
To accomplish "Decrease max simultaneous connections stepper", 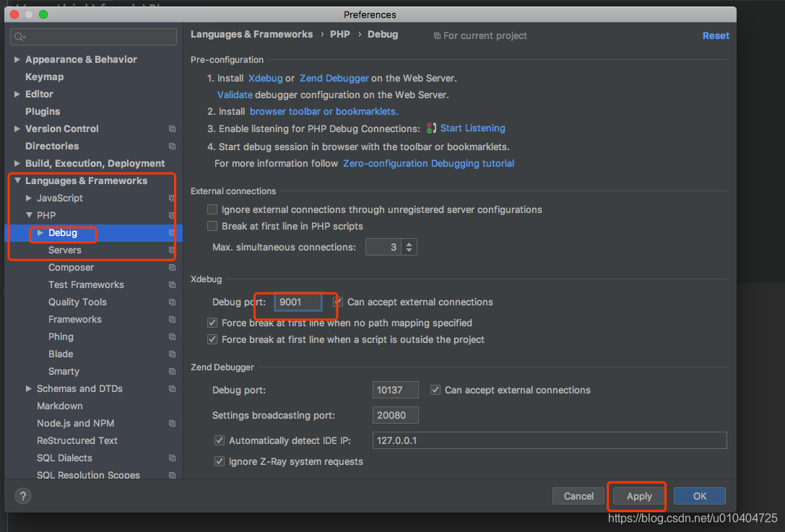I will (x=409, y=250).
